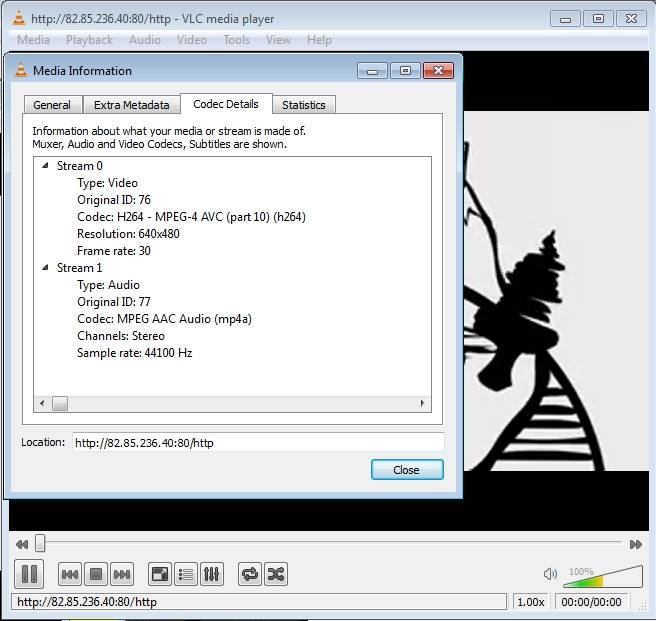Minimize the VLC media player window
656x621 pixels.
pos(565,19)
